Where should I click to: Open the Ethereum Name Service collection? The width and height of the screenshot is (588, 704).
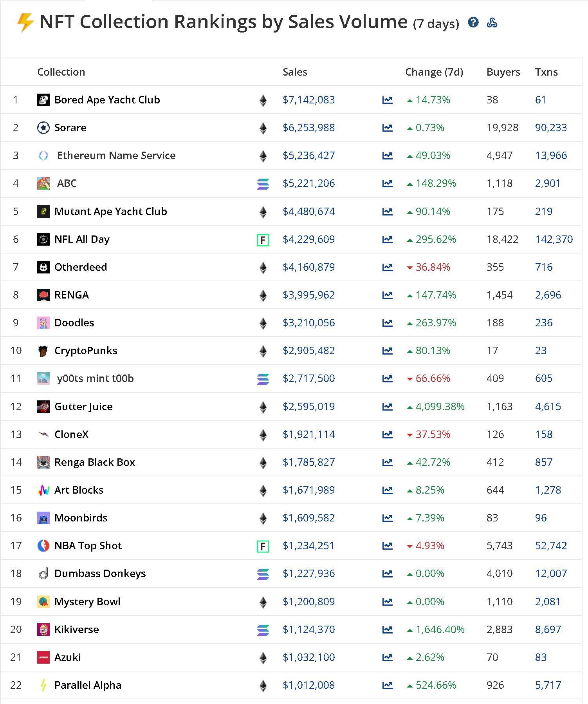point(116,156)
